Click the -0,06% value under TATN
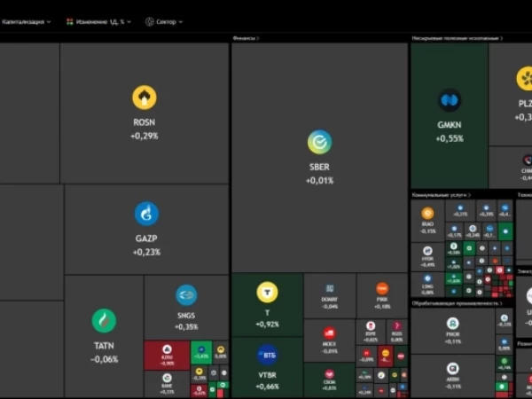Viewport: 532px width, 399px height. (104, 359)
